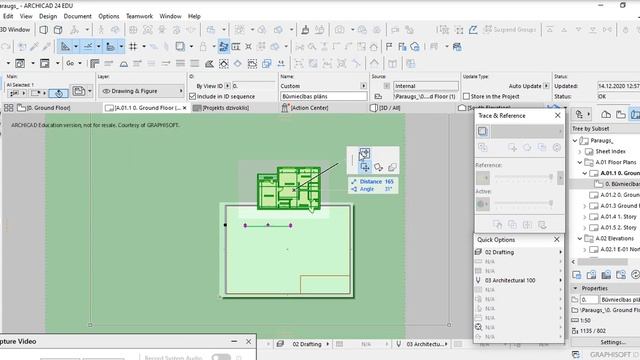This screenshot has height=360, width=640.
Task: Toggle the Guide Lines ruler icon
Action: [x=65, y=47]
